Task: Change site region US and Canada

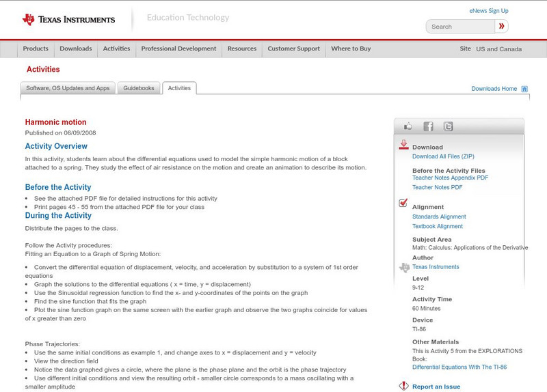Action: (x=499, y=49)
